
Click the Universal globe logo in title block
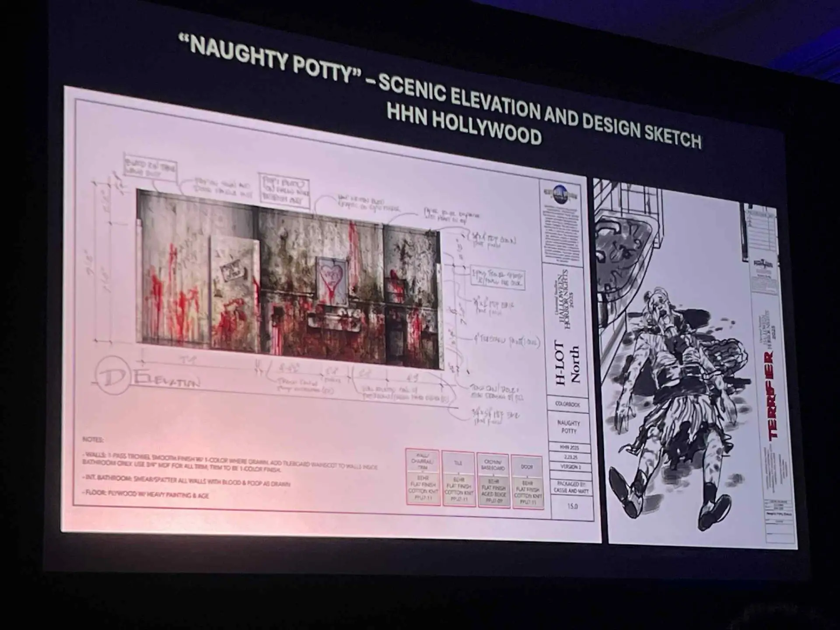560,194
